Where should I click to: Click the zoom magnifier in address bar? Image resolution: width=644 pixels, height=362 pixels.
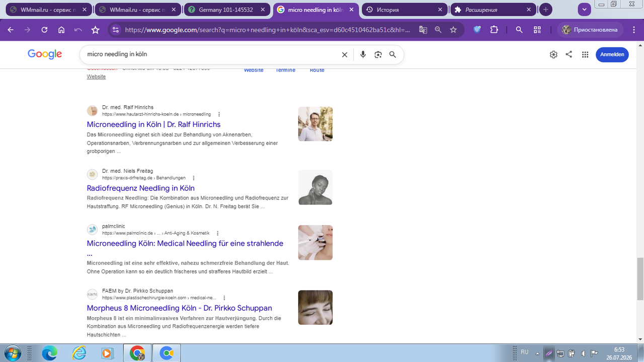[x=438, y=30]
